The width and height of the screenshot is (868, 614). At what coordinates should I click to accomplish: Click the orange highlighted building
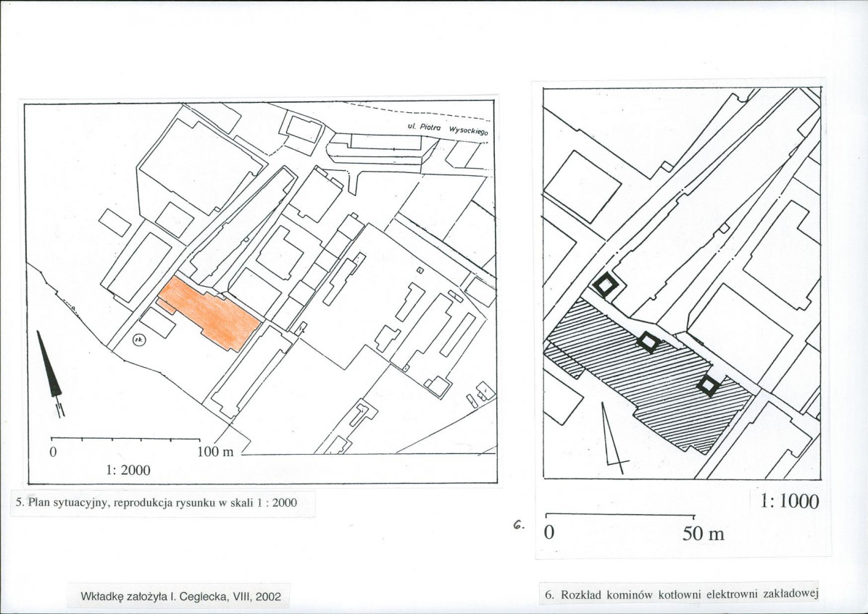pyautogui.click(x=210, y=314)
